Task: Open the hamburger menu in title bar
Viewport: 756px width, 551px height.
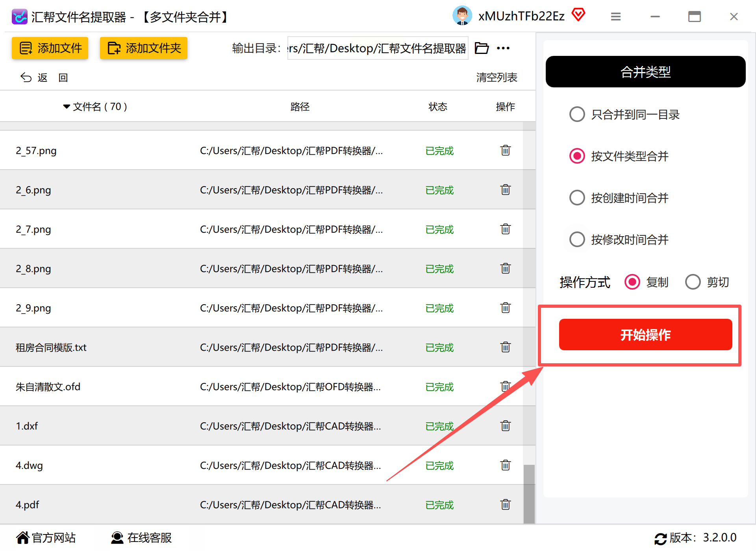Action: [x=616, y=17]
